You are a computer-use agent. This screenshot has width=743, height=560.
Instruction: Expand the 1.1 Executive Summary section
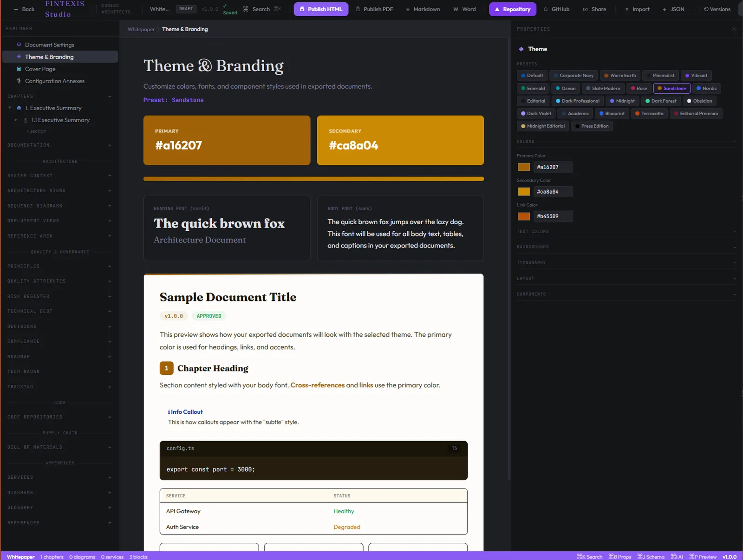16,120
